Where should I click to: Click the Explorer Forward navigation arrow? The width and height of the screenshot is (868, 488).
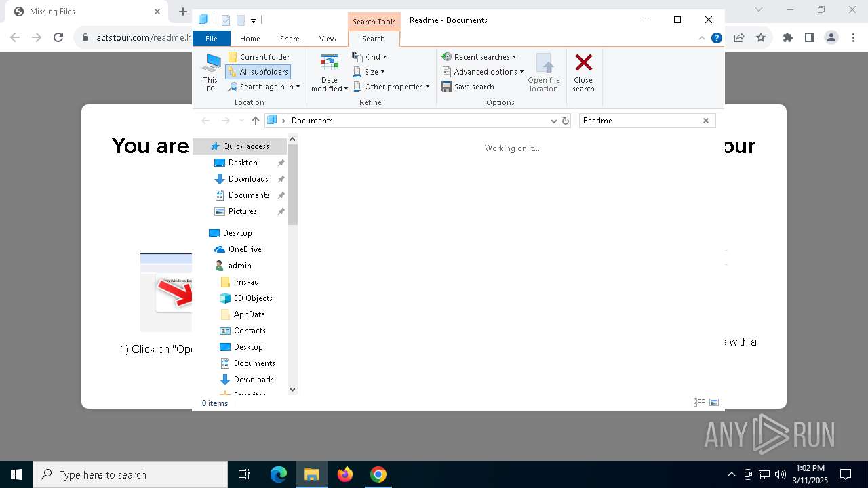(225, 121)
